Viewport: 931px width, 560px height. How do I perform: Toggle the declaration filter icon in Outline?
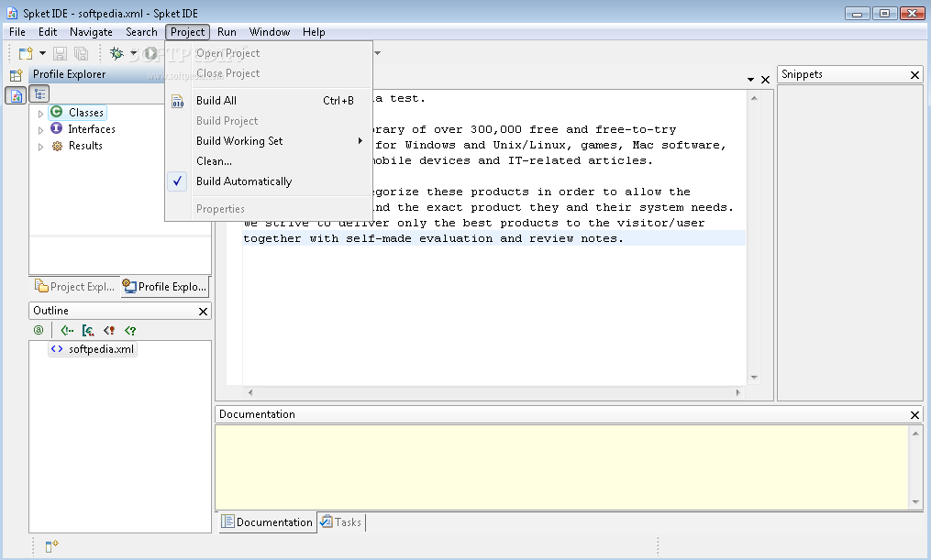109,331
